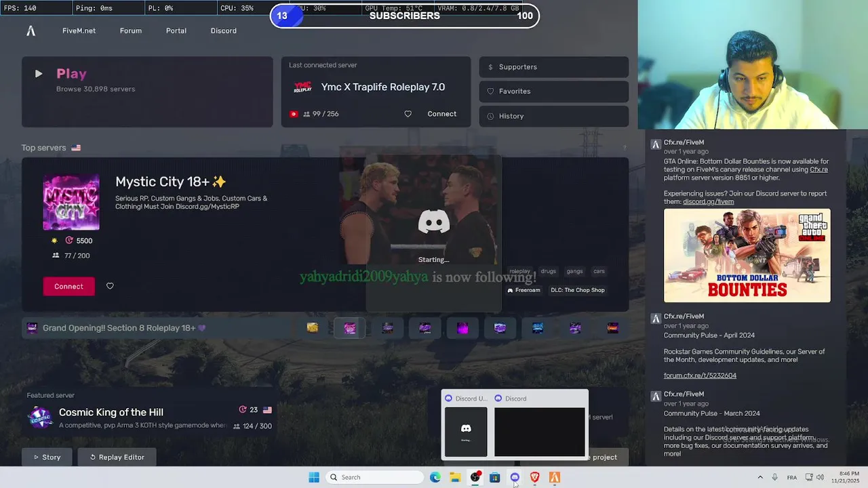Click the taskbar Search box

point(374,477)
